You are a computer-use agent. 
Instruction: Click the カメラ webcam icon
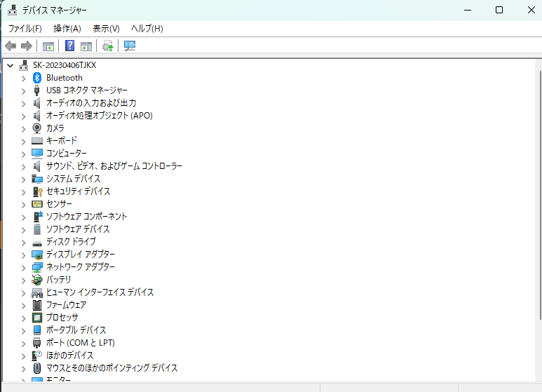[36, 128]
